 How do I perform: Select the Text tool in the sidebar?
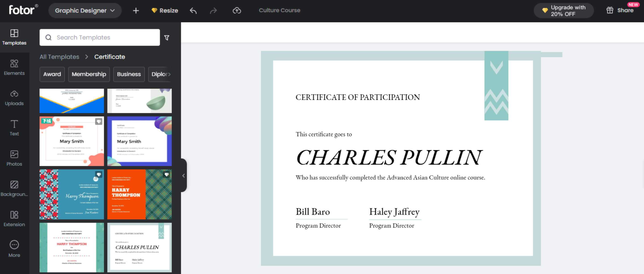(x=14, y=127)
